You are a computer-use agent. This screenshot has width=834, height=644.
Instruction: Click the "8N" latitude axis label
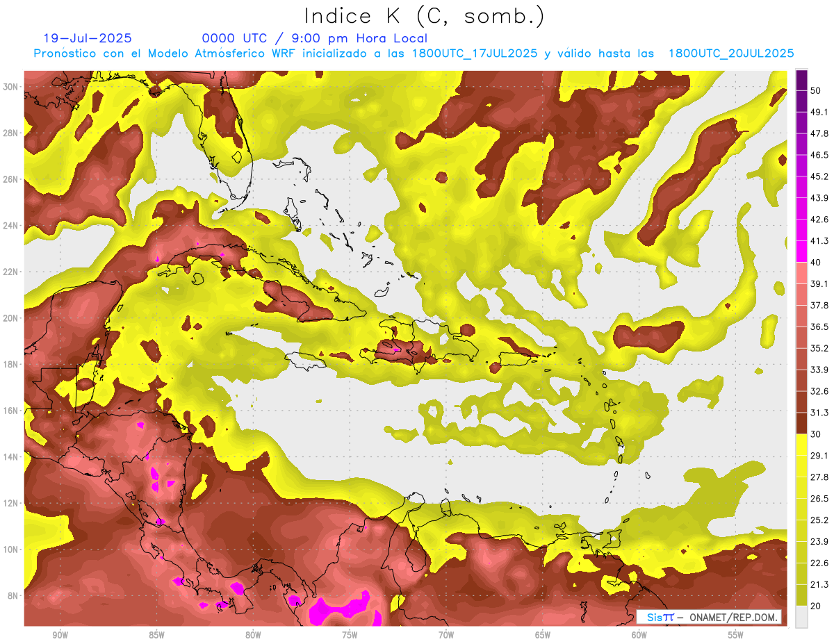click(13, 596)
